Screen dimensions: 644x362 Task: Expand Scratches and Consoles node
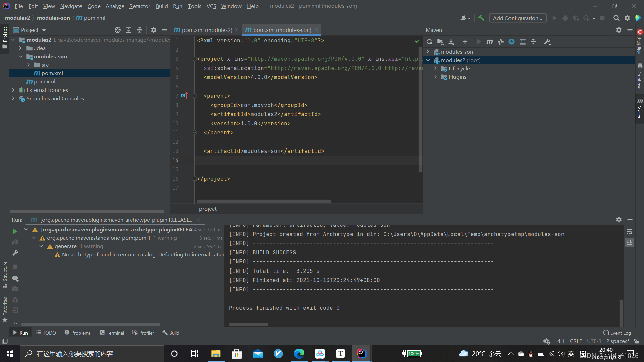pyautogui.click(x=13, y=98)
